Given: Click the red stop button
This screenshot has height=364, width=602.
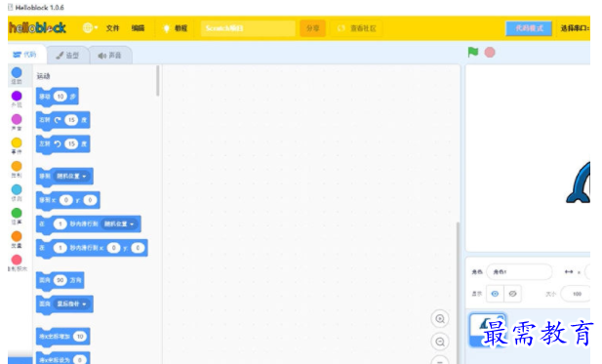Looking at the screenshot, I should tap(490, 53).
